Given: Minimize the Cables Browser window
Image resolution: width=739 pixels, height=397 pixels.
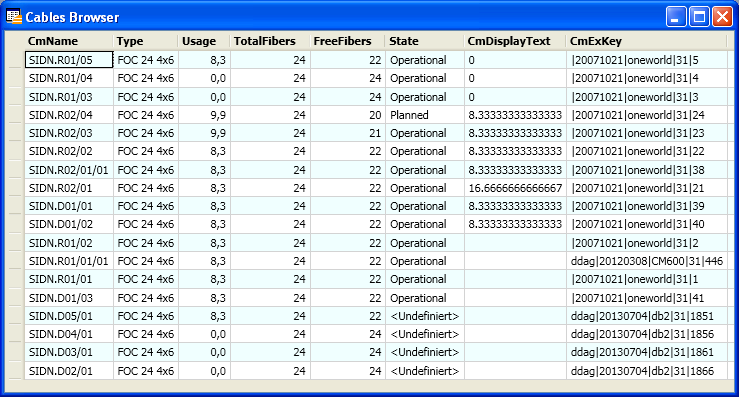Looking at the screenshot, I should click(676, 17).
